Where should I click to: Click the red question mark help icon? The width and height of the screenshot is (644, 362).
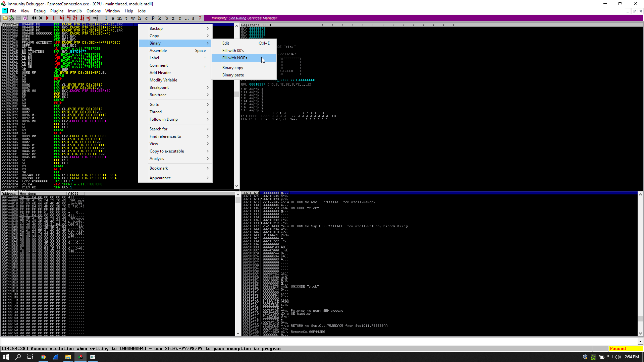coord(200,18)
